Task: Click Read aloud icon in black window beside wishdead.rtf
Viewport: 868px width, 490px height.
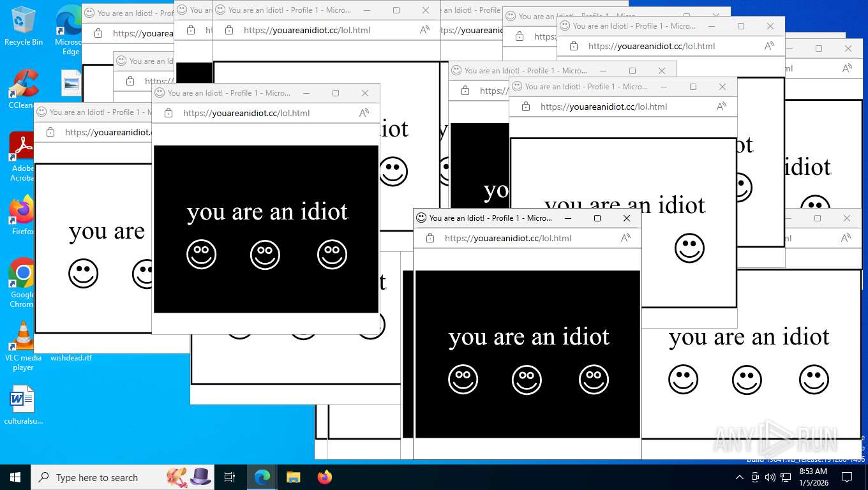Action: (x=364, y=113)
